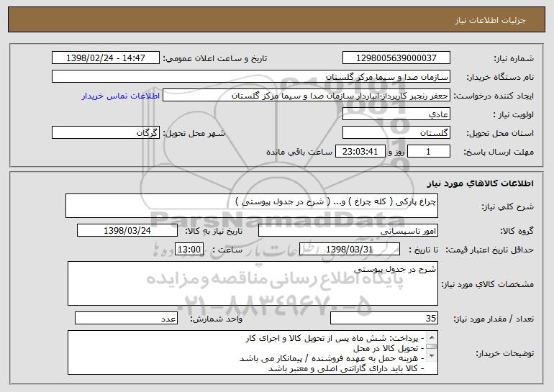Click the label شهر محل تحویل
The image size is (554, 392).
point(194,133)
